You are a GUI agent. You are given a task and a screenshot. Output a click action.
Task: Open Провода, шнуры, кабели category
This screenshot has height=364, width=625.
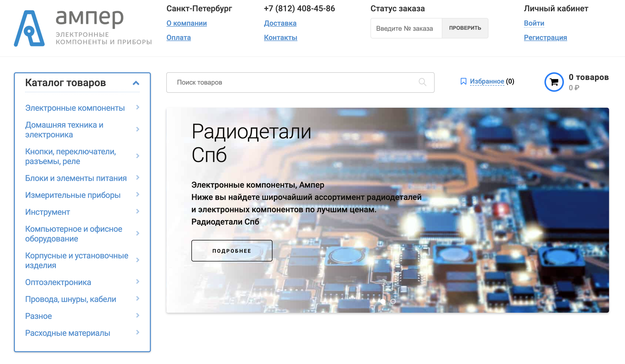coord(71,299)
